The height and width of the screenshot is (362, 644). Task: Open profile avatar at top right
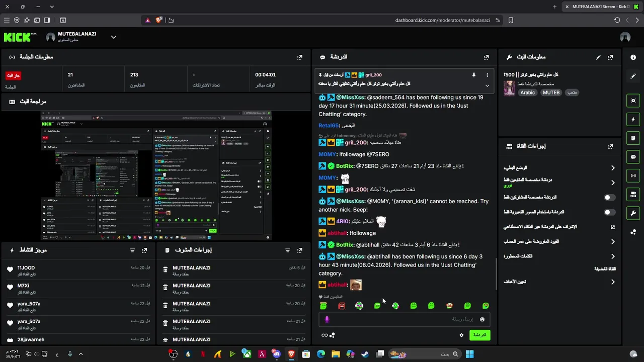(625, 37)
